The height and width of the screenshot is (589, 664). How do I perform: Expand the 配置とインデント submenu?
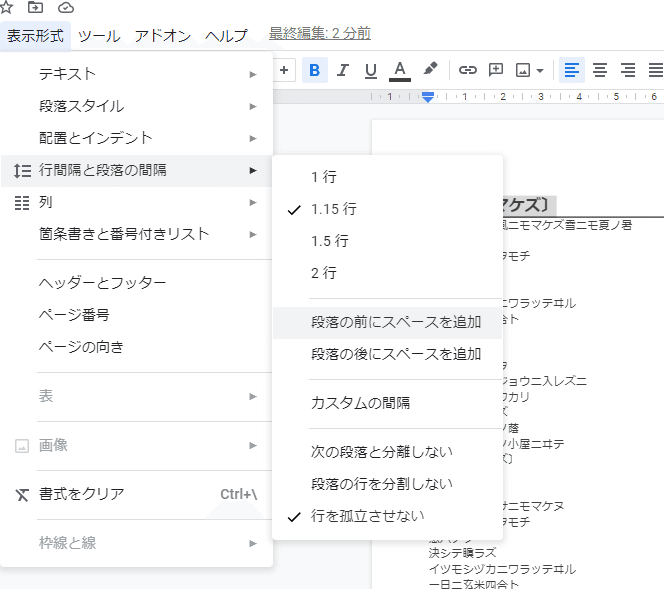137,138
